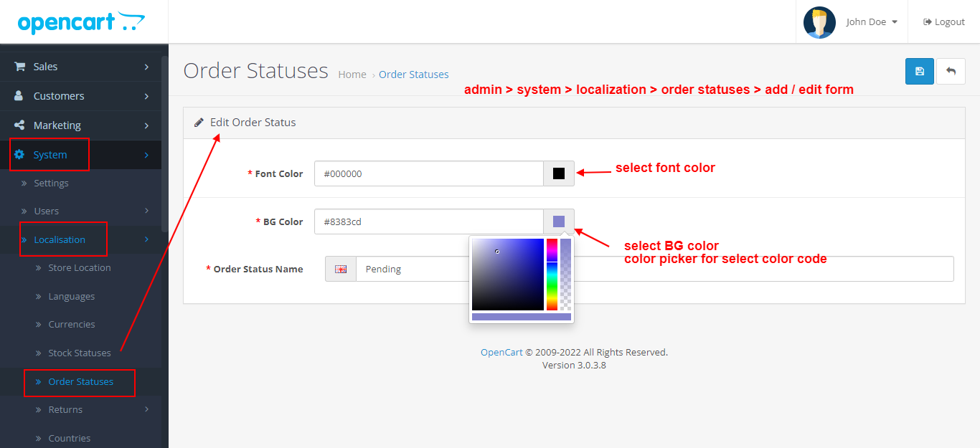Image resolution: width=980 pixels, height=448 pixels.
Task: Click the Home breadcrumb link
Action: (352, 74)
